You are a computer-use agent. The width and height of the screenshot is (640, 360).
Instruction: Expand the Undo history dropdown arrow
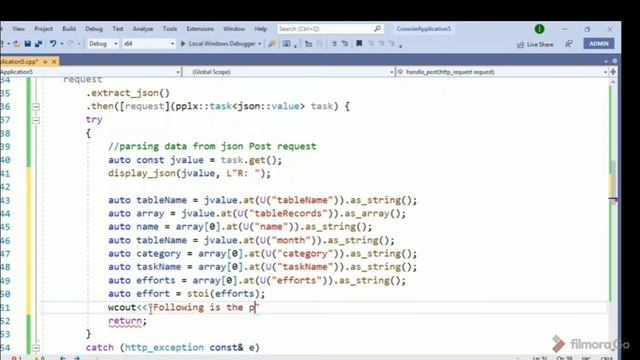62,44
